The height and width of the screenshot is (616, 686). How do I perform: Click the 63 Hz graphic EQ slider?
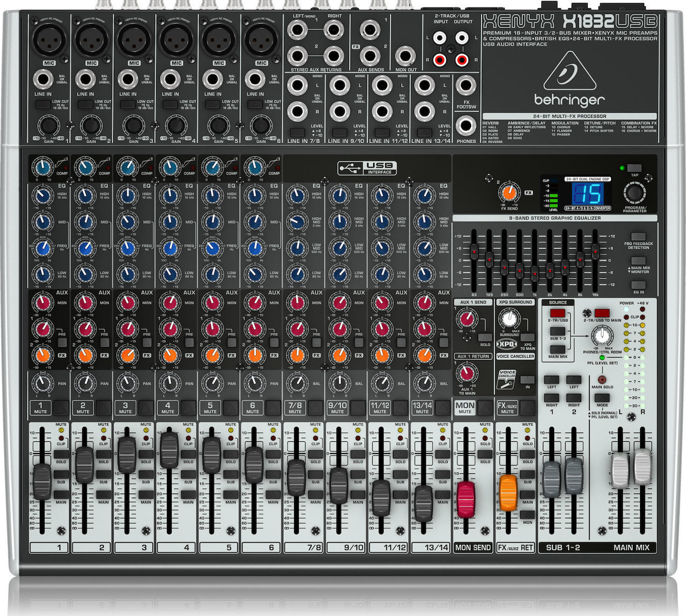point(474,252)
